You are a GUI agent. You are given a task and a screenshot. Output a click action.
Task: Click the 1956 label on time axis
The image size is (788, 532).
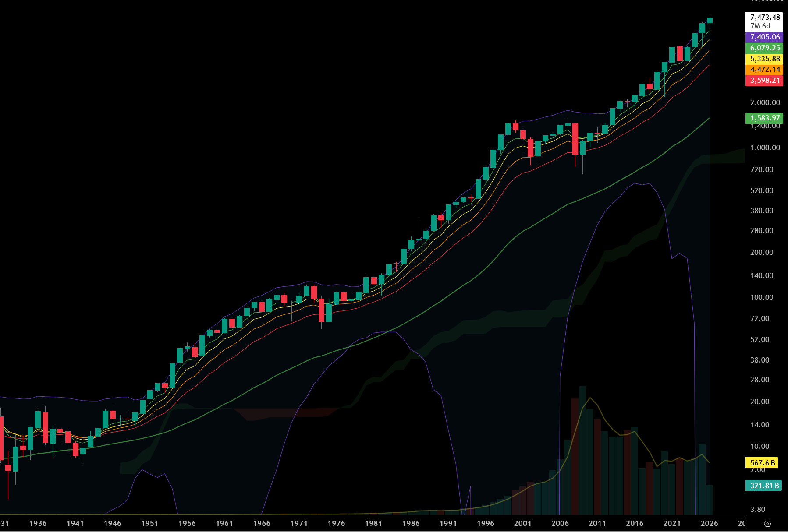(x=187, y=523)
